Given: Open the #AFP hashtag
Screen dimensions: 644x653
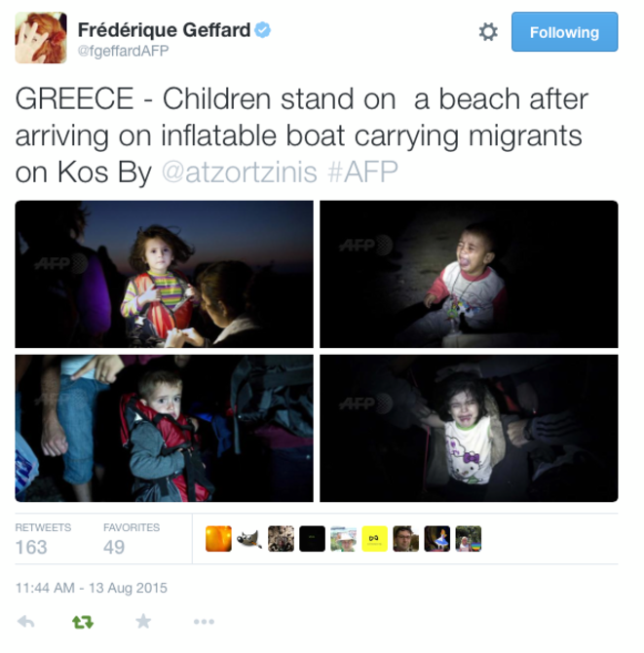Looking at the screenshot, I should click(362, 172).
